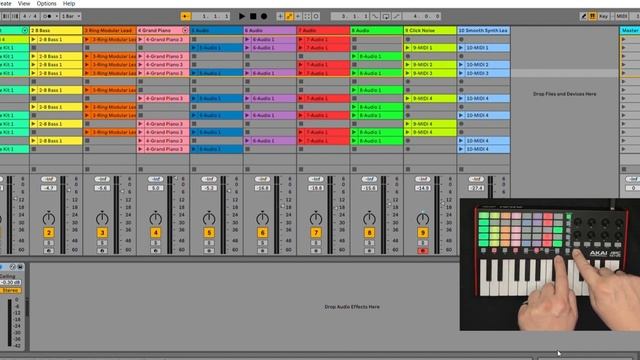Select the 10 Smooth Synth Lead track header
This screenshot has width=640, height=360.
pos(483,30)
